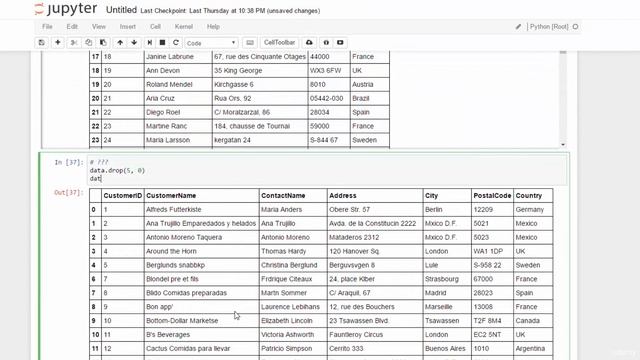
Task: Click Python [Root] kernel name
Action: [549, 27]
